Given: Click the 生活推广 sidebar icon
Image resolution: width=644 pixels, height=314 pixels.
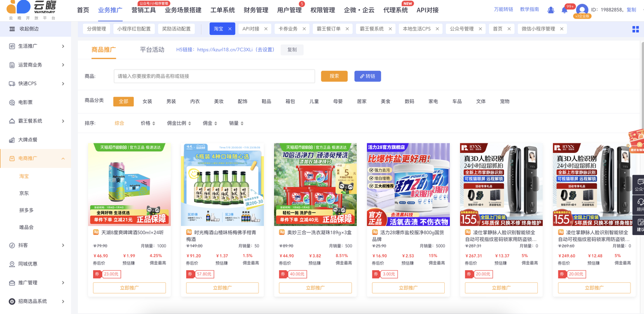Looking at the screenshot, I should 12,46.
